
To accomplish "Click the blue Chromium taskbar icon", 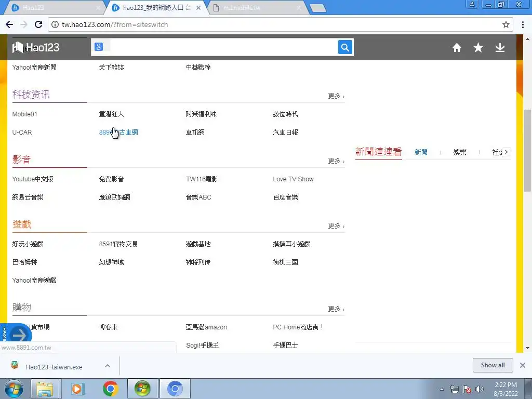I will 175,389.
